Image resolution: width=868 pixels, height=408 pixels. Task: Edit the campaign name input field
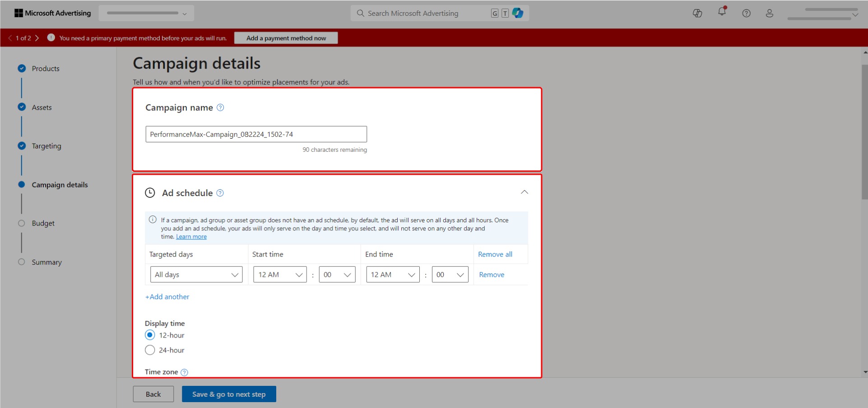[255, 134]
